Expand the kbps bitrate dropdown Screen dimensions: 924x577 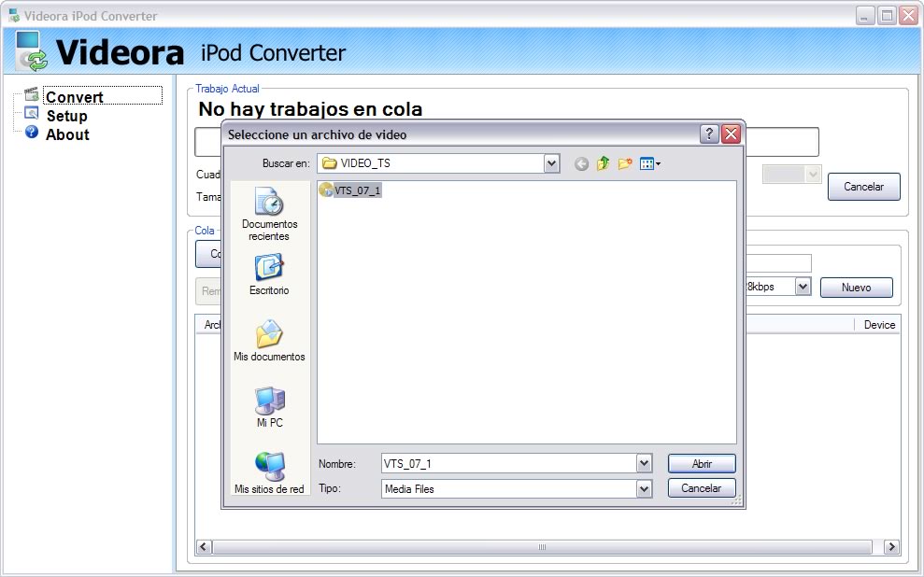pyautogui.click(x=803, y=287)
